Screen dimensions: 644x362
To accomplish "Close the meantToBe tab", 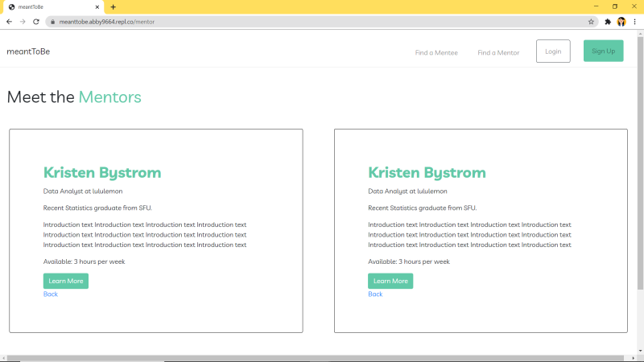I will click(x=97, y=7).
